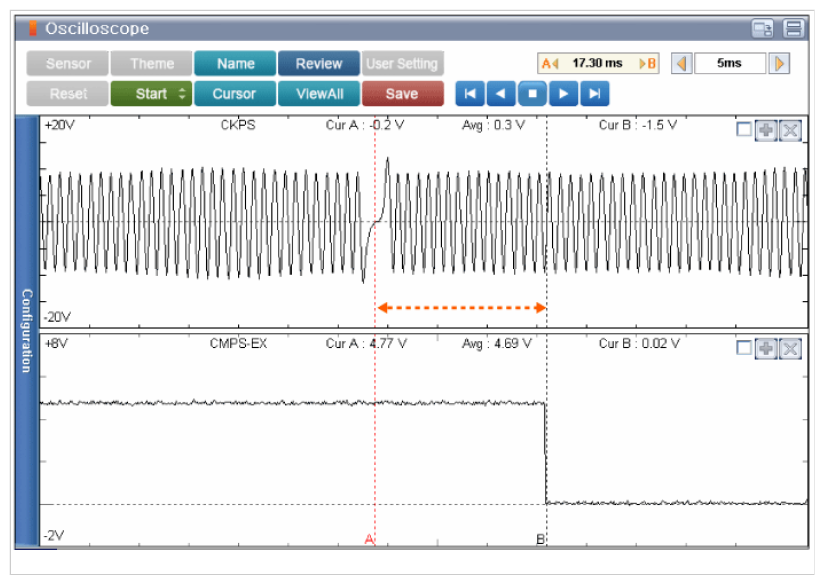Click the CKPS Avg : 0.3 V reading
The height and width of the screenshot is (584, 824).
click(493, 125)
